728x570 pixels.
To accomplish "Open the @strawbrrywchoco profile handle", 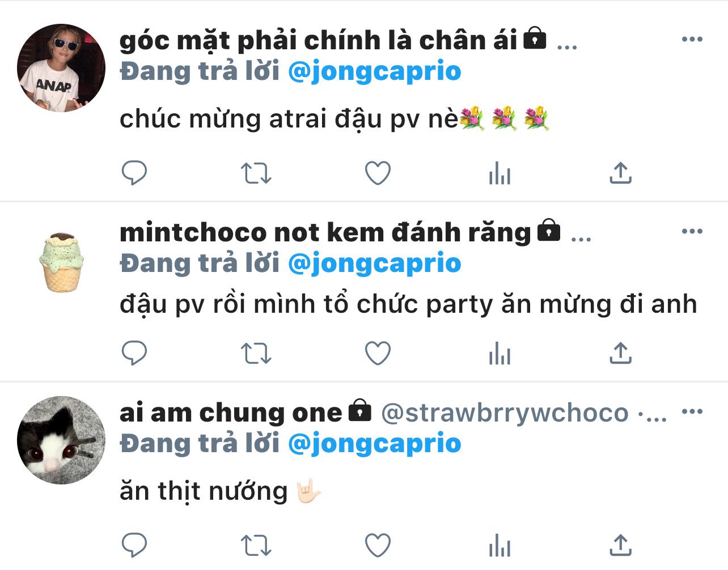I will (505, 413).
